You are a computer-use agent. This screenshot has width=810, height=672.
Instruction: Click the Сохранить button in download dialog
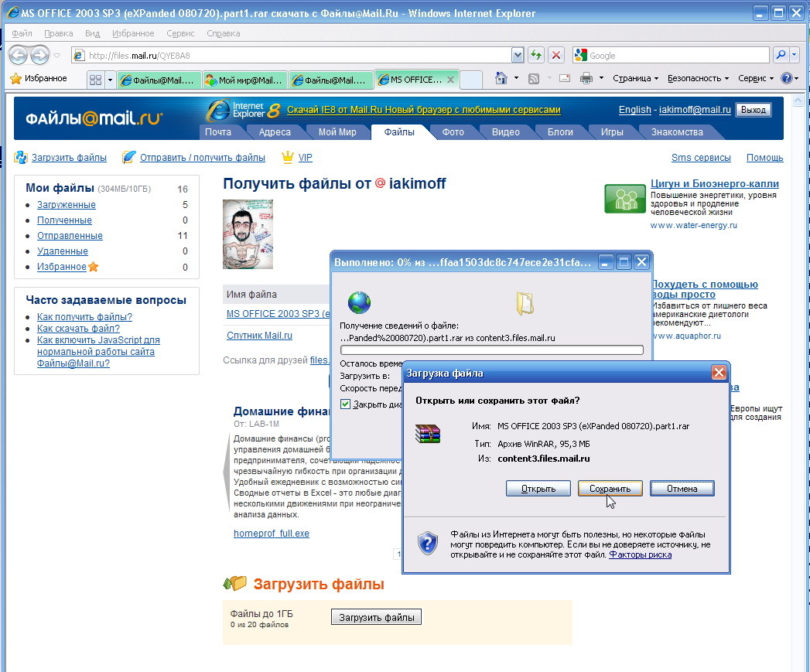pos(610,489)
